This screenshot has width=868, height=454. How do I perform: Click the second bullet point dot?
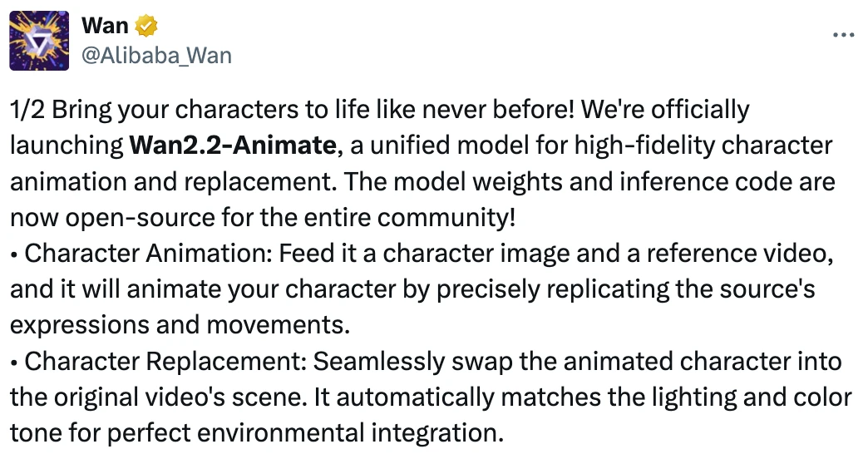coord(15,362)
